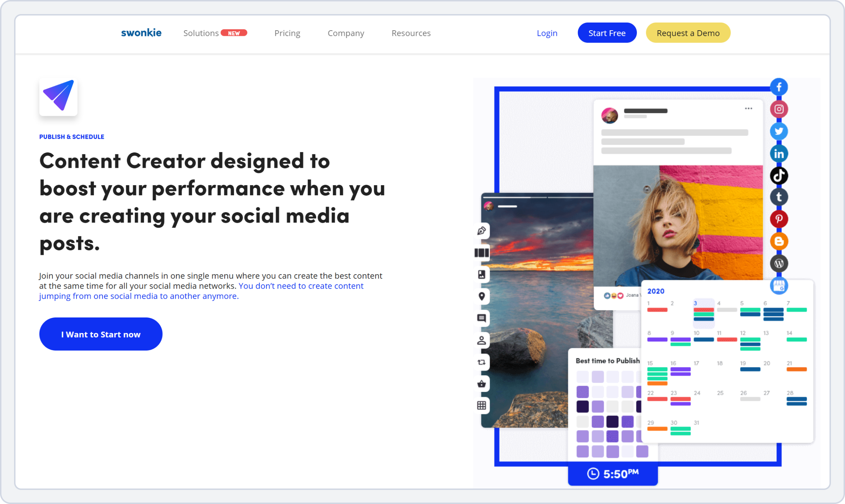
Task: Click the TikTok icon
Action: (779, 175)
